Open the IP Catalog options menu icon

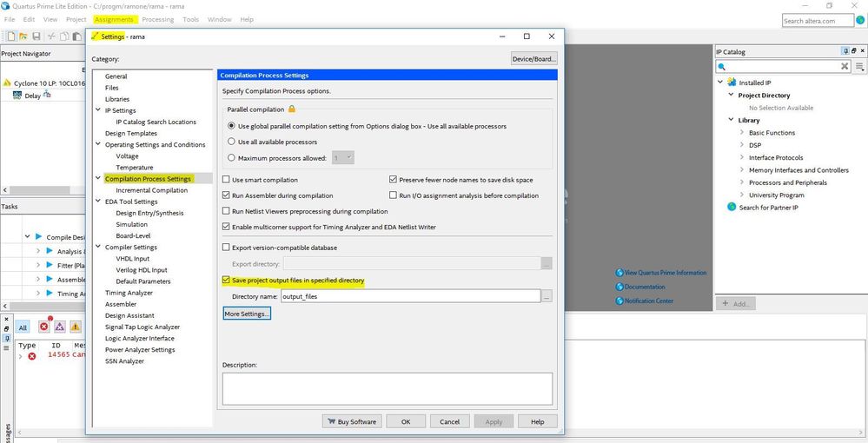click(x=859, y=66)
